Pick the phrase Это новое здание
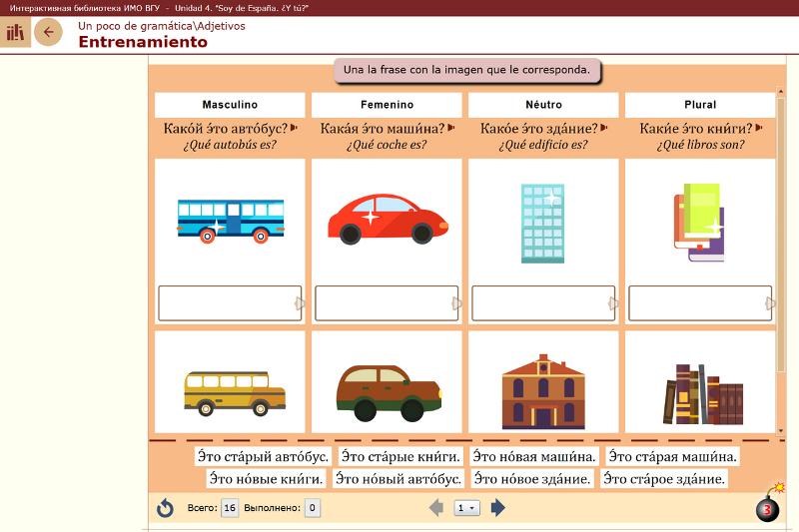Image resolution: width=799 pixels, height=532 pixels. pyautogui.click(x=530, y=479)
